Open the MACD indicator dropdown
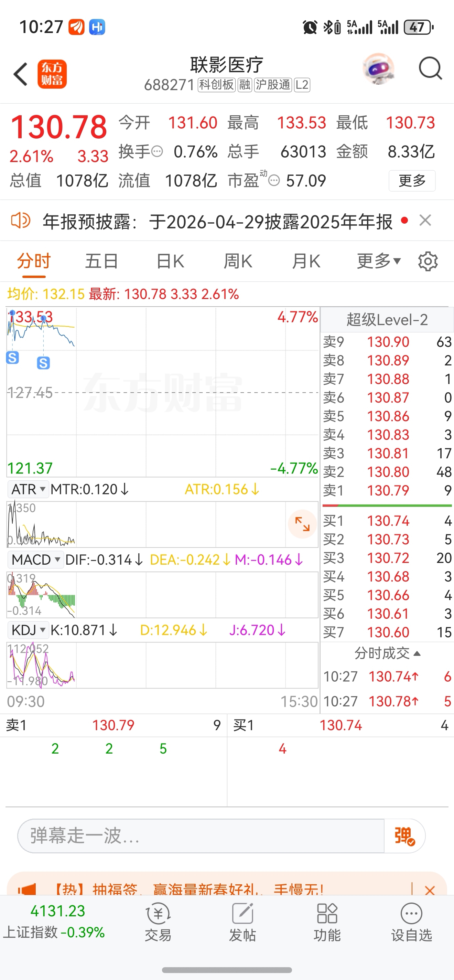The height and width of the screenshot is (980, 454). point(36,560)
